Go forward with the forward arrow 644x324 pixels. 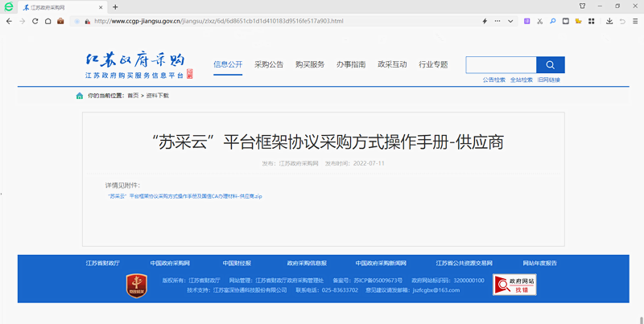tap(23, 21)
